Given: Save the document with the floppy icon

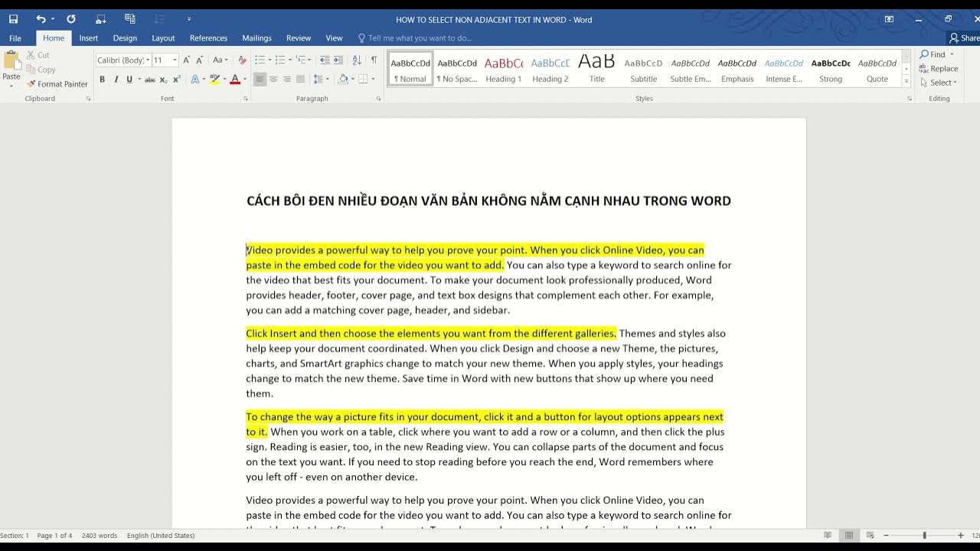Looking at the screenshot, I should coord(13,19).
